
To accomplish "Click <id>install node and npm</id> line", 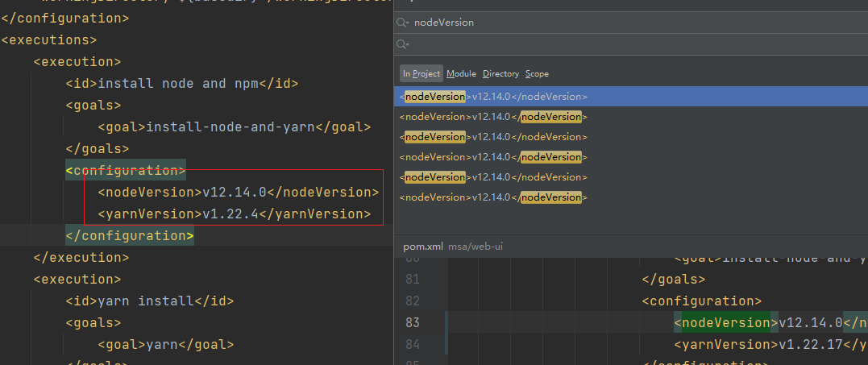I will (x=182, y=84).
